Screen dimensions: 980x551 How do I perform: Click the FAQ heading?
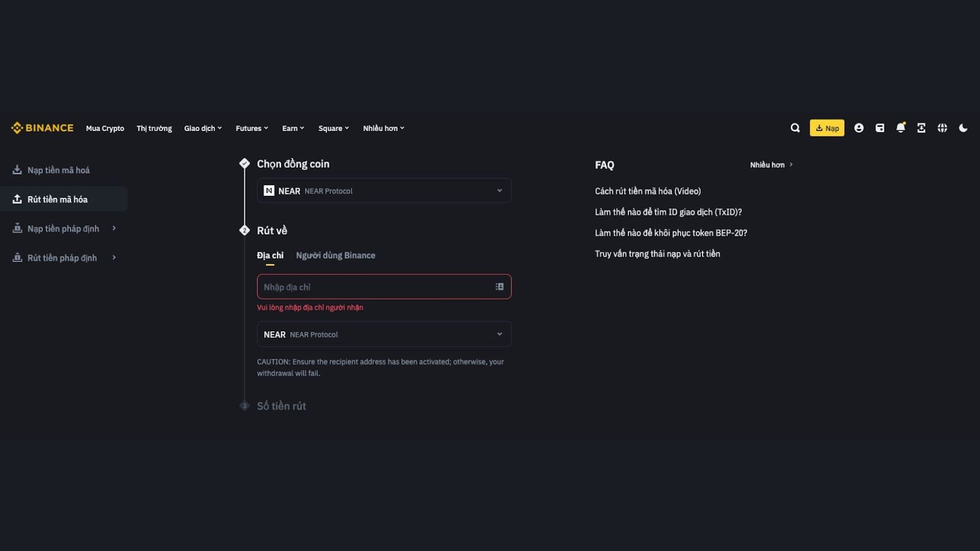pyautogui.click(x=605, y=165)
